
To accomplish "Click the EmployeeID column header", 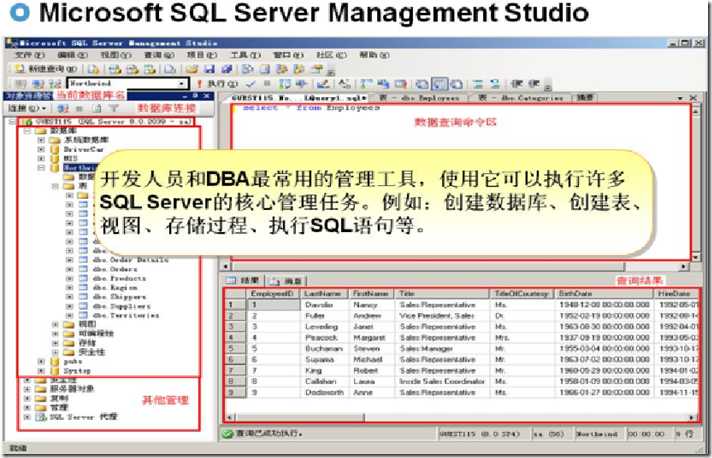I will click(x=274, y=294).
